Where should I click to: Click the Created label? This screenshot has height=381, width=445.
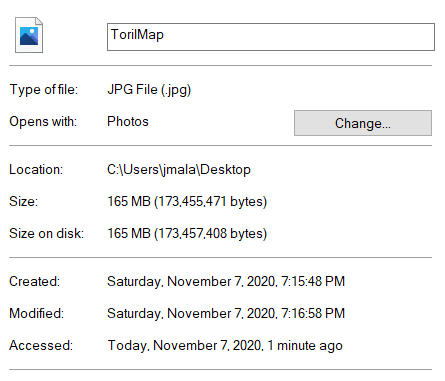[x=35, y=281]
